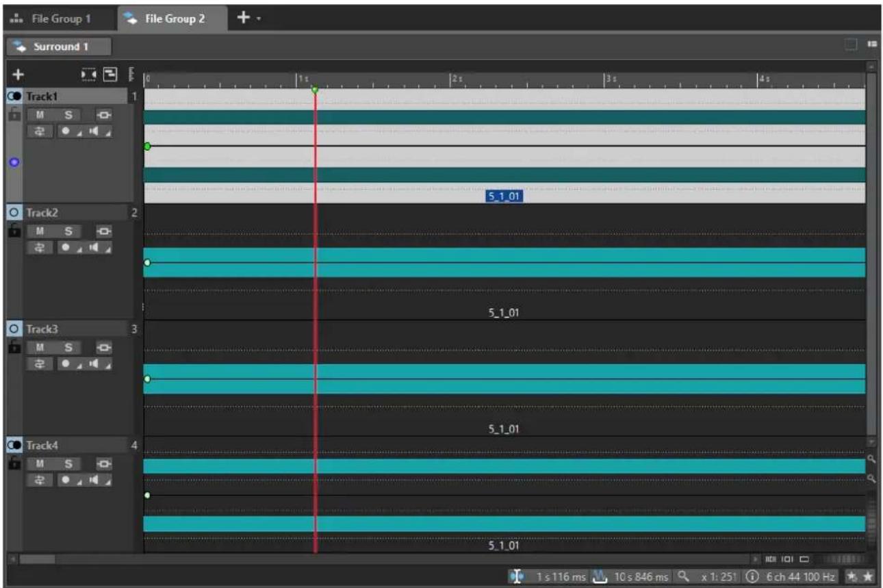Toggle the lock icon for Track3
The image size is (883, 588).
tap(13, 348)
